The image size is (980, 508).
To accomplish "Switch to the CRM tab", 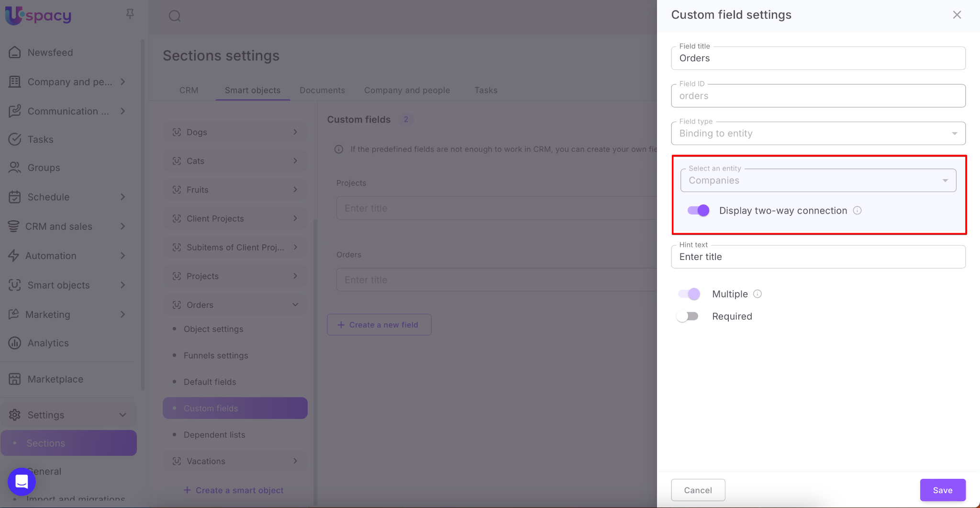I will (x=189, y=90).
